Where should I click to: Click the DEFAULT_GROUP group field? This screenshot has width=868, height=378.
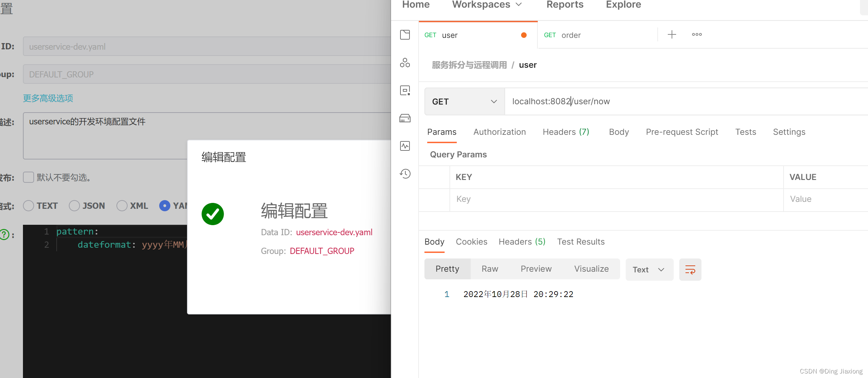point(207,74)
